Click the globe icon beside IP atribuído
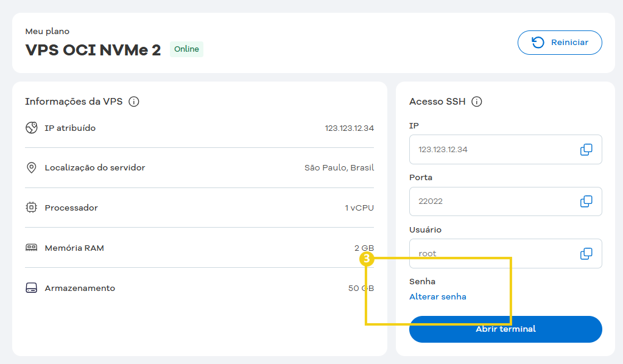The image size is (623, 364). click(x=31, y=128)
